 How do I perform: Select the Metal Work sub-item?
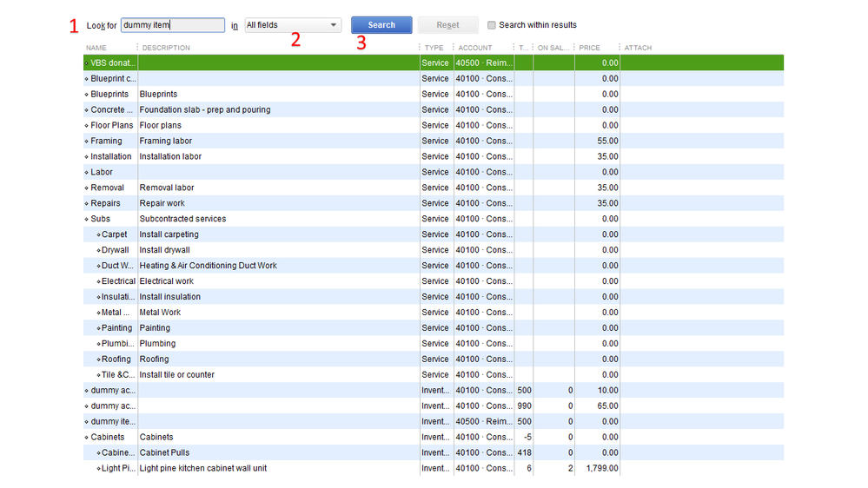(434, 312)
